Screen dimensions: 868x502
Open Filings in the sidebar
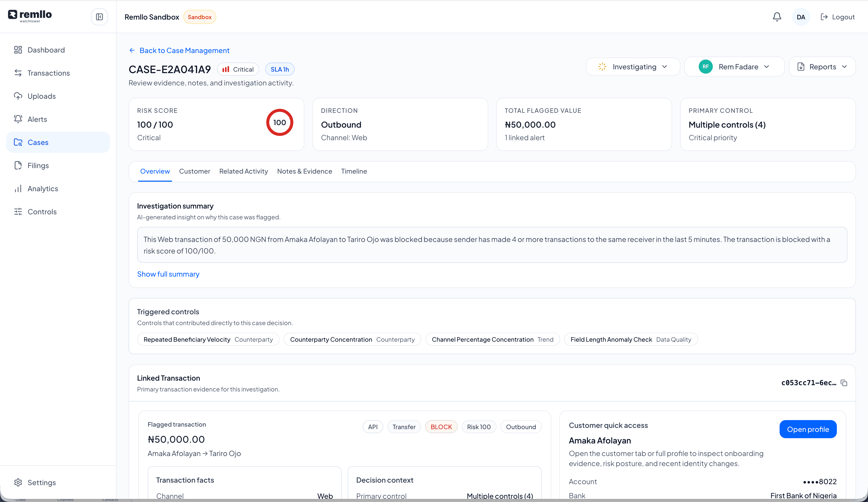(58, 165)
